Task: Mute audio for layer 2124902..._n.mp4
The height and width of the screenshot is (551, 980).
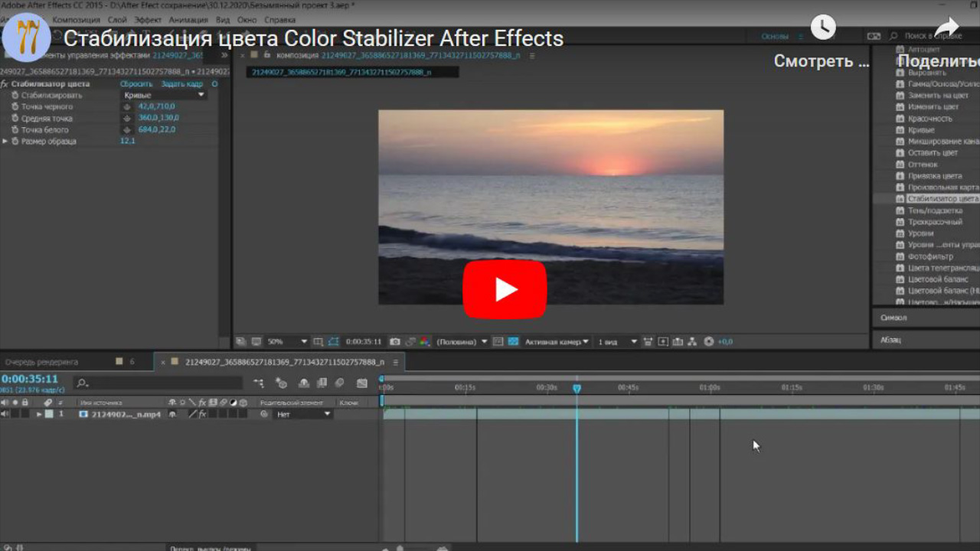Action: coord(5,413)
